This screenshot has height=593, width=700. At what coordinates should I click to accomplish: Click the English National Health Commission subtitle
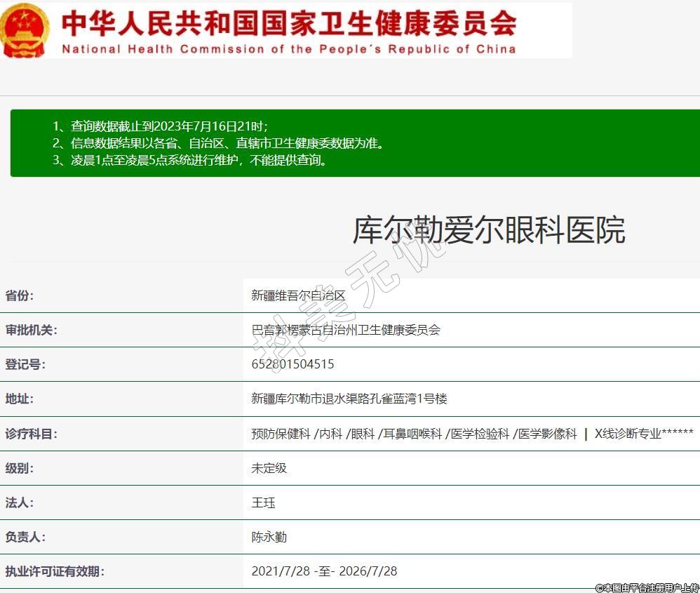[289, 49]
